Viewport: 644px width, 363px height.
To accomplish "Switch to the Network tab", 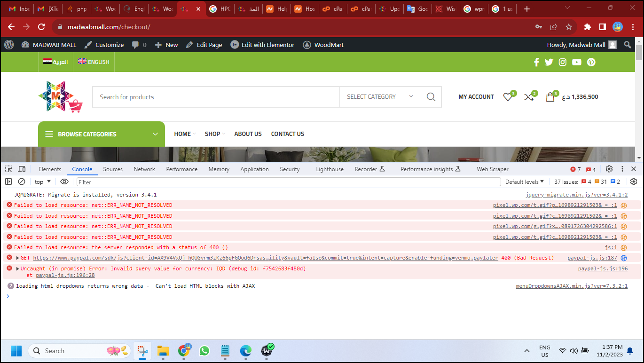I will coord(144,169).
